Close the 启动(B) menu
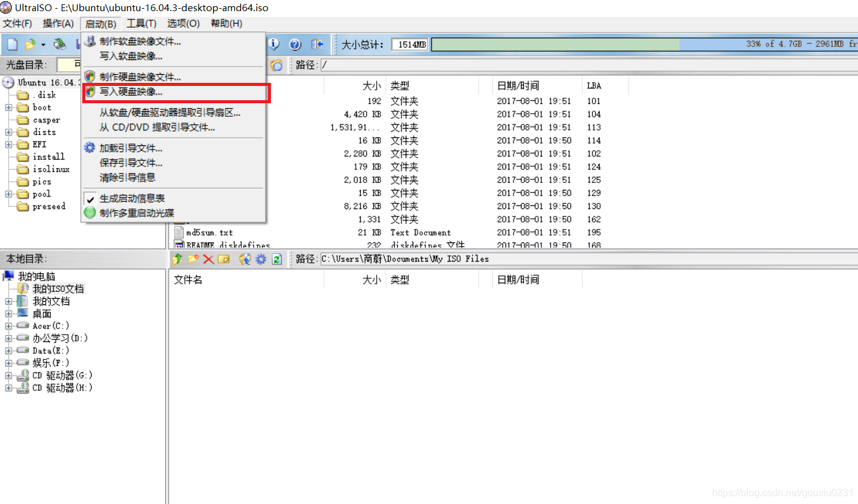 coord(100,23)
